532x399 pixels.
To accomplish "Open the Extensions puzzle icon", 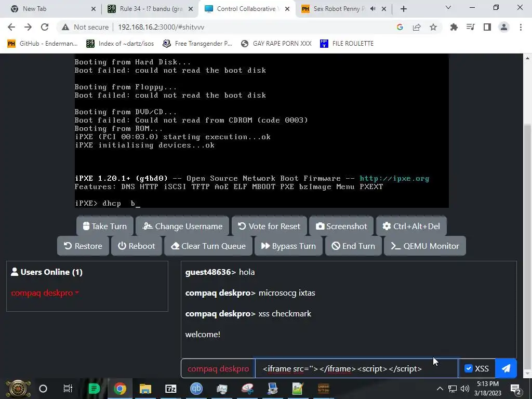I will (x=454, y=27).
